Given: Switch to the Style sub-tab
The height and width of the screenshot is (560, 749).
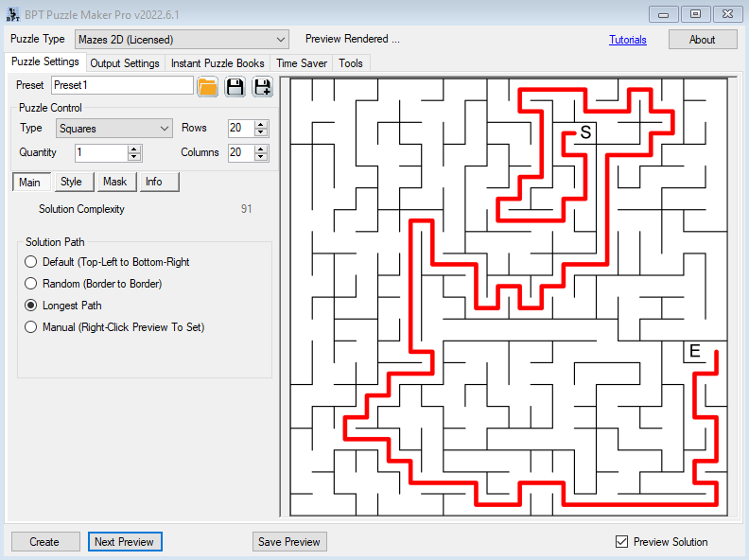Looking at the screenshot, I should point(71,182).
